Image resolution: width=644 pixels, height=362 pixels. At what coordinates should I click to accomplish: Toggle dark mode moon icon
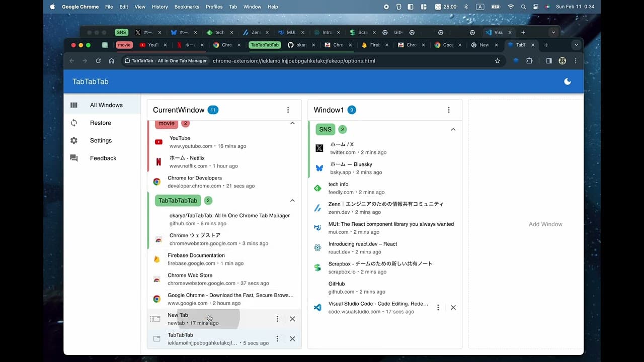(x=568, y=81)
